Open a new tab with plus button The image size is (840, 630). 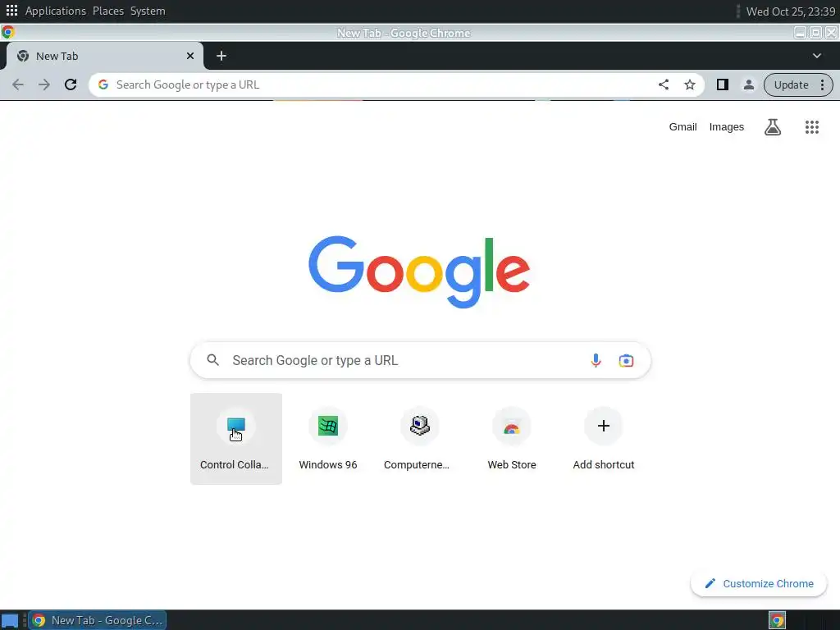[221, 56]
